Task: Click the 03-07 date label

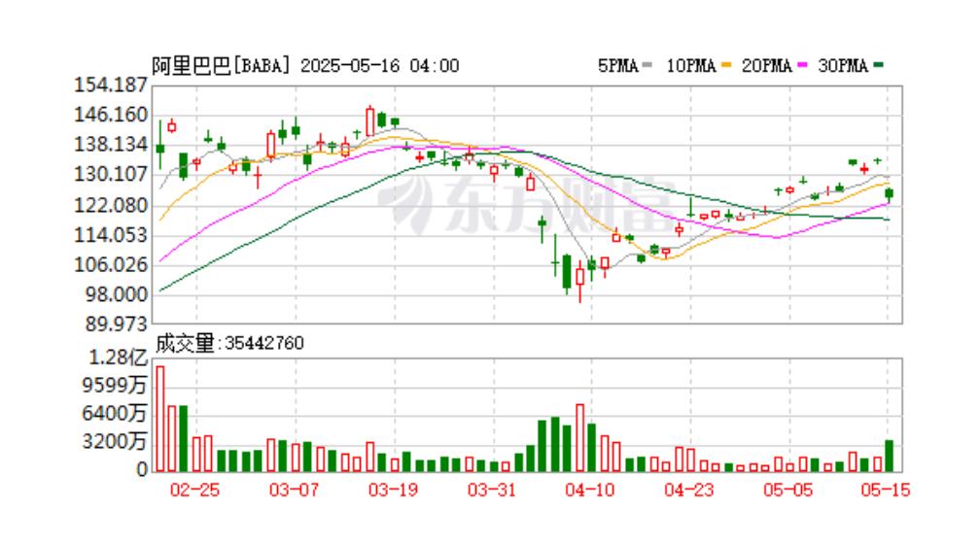Action: pyautogui.click(x=294, y=490)
